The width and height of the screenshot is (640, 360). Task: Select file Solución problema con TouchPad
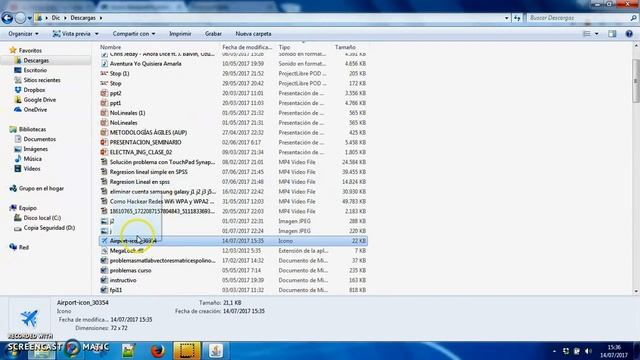point(162,162)
